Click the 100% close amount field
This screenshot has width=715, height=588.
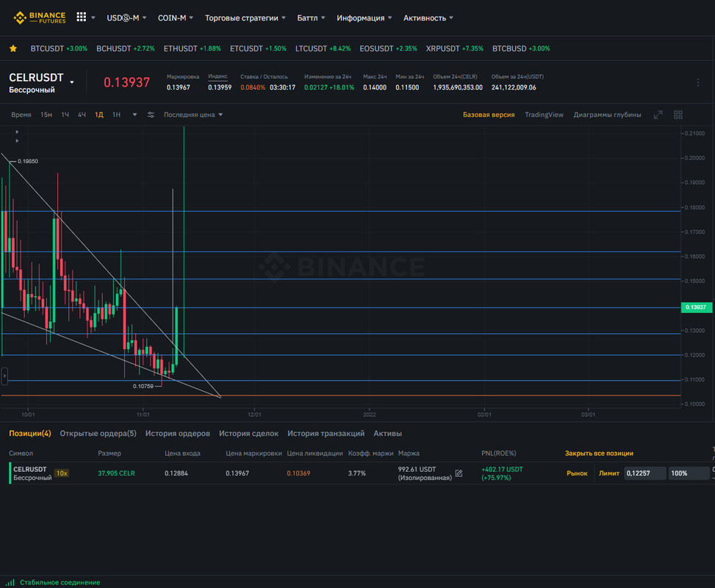pos(689,473)
